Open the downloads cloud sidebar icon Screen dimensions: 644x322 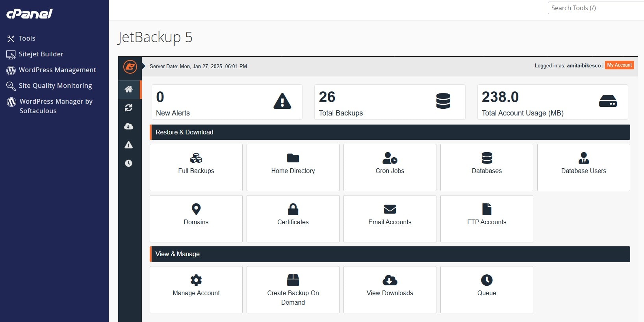click(x=129, y=126)
